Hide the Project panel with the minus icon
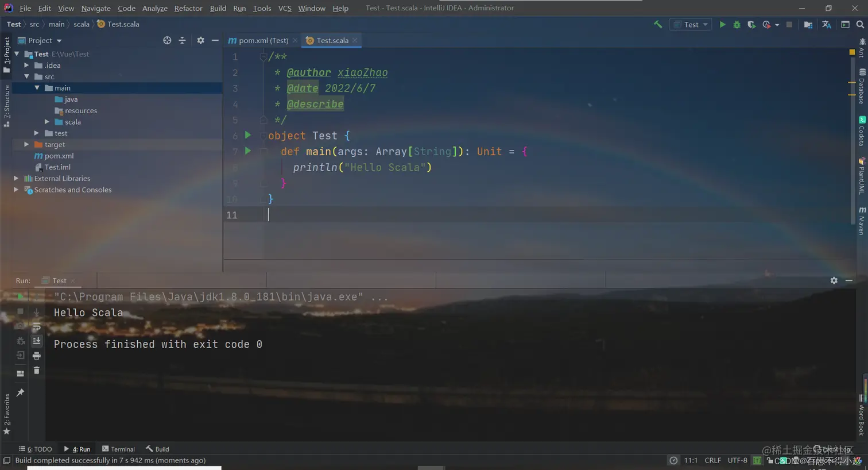This screenshot has height=470, width=868. pyautogui.click(x=215, y=40)
